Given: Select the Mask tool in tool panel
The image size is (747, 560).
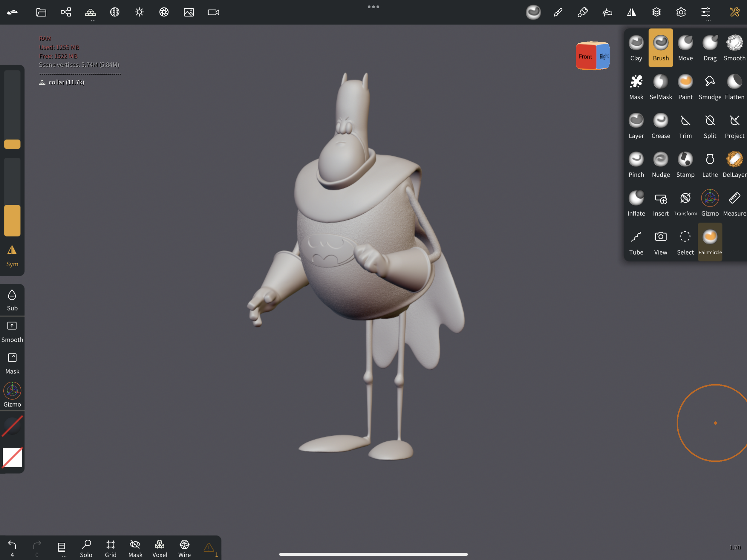Looking at the screenshot, I should (x=636, y=87).
